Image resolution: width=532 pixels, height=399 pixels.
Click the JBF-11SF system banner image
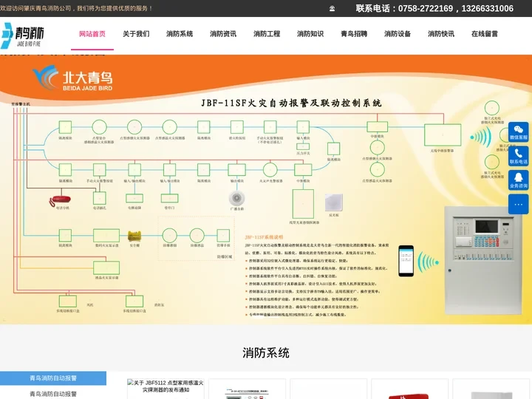[266, 189]
